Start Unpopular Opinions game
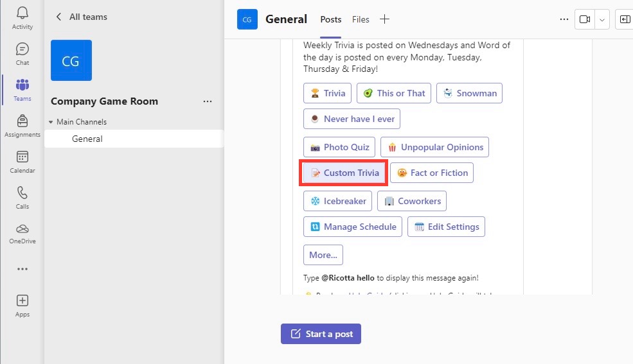 (435, 147)
